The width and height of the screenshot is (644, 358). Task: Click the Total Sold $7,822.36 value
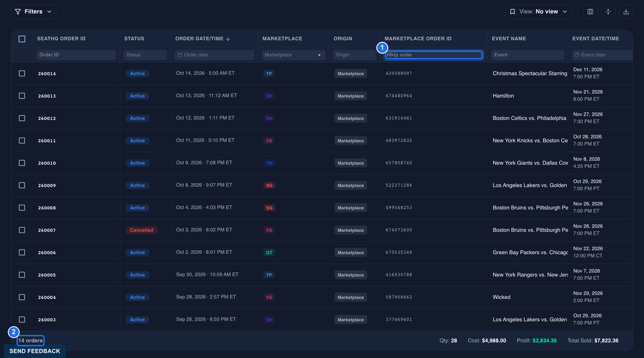pyautogui.click(x=606, y=341)
